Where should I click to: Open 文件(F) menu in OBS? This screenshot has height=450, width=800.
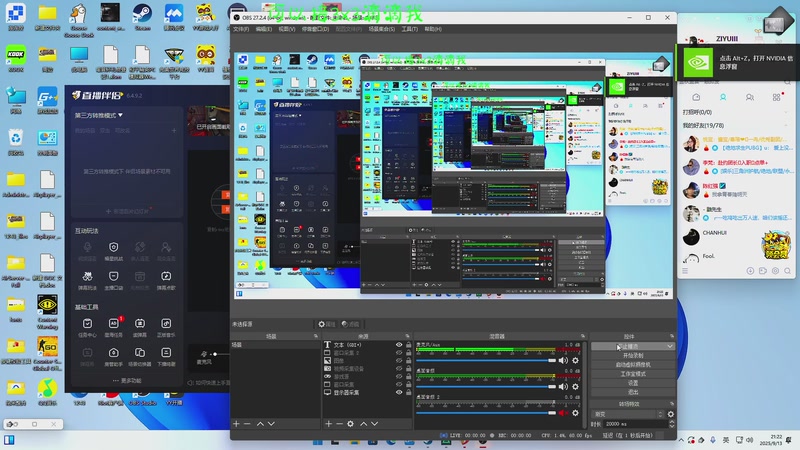point(241,29)
